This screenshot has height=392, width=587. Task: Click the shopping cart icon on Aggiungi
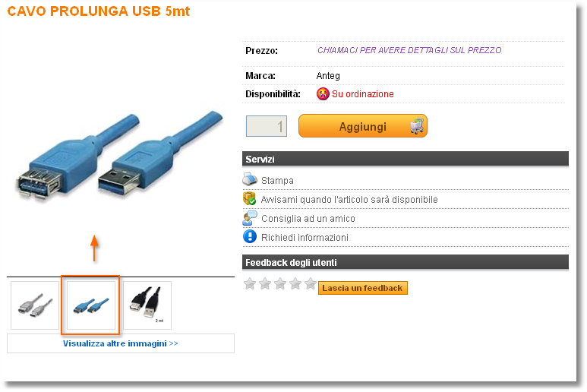coord(417,126)
